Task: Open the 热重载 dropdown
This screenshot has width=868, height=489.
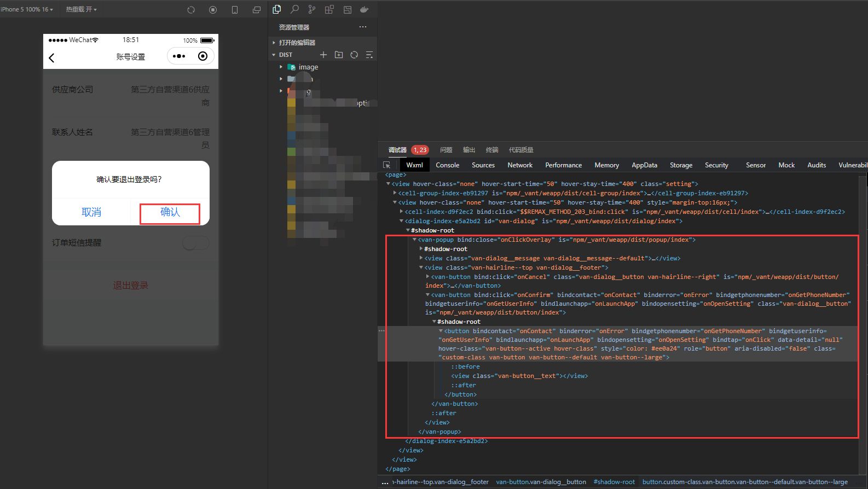Action: click(x=82, y=9)
